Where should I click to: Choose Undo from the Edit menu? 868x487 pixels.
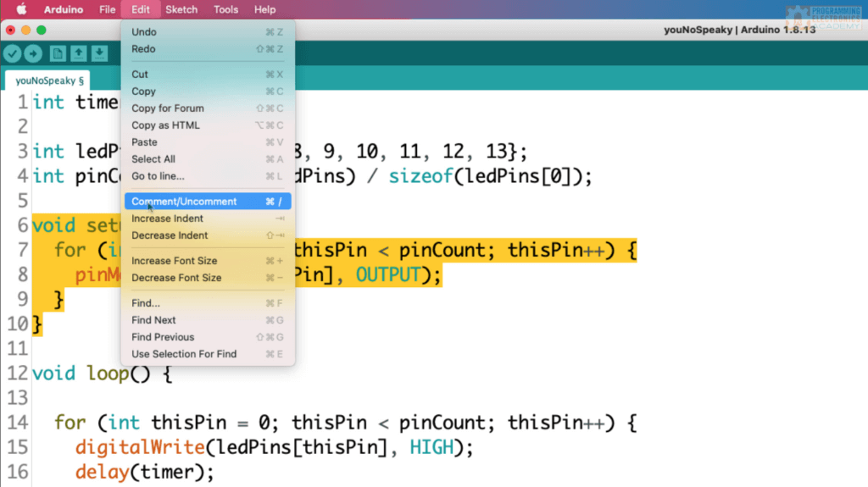coord(208,32)
